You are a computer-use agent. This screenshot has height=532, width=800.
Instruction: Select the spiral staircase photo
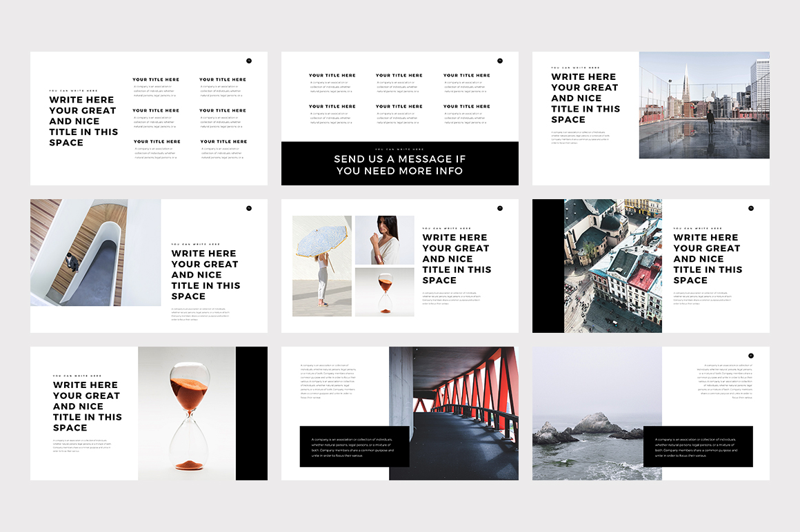(95, 253)
